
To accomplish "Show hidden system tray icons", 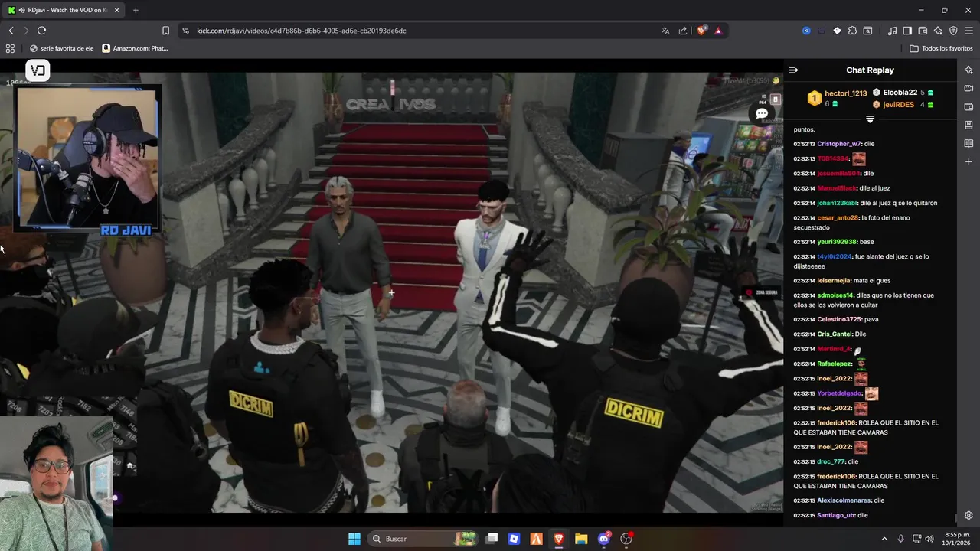I will click(x=884, y=539).
